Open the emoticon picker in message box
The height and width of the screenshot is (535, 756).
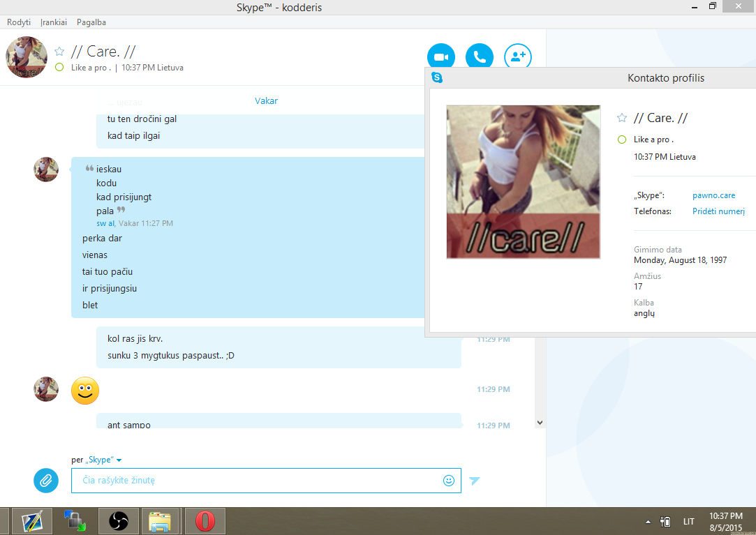tap(448, 481)
